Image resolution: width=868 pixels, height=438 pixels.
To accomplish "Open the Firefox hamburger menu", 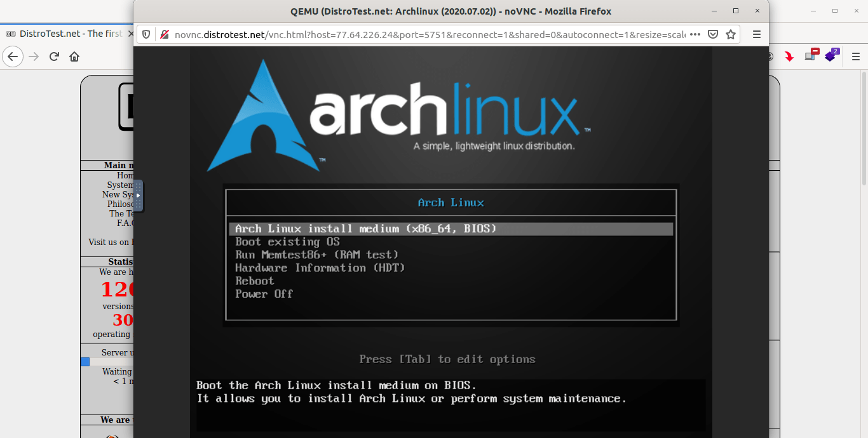I will [x=757, y=34].
